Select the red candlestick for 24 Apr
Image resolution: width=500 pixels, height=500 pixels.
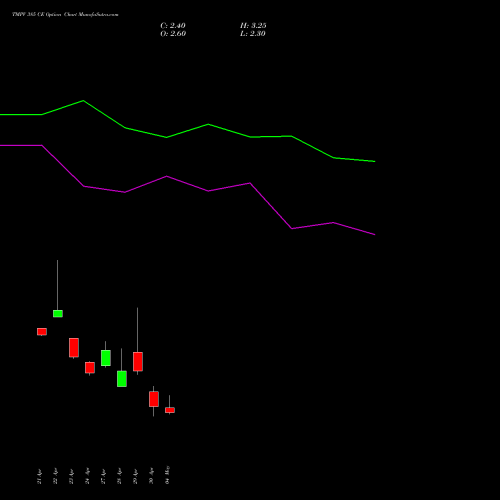[x=90, y=368]
